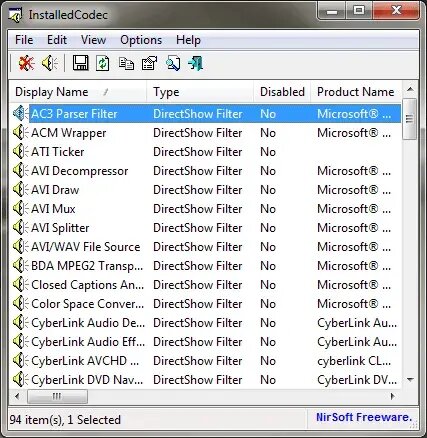Viewport: 427px width, 438px height.
Task: Select the Closed Captions An... row
Action: pos(205,285)
